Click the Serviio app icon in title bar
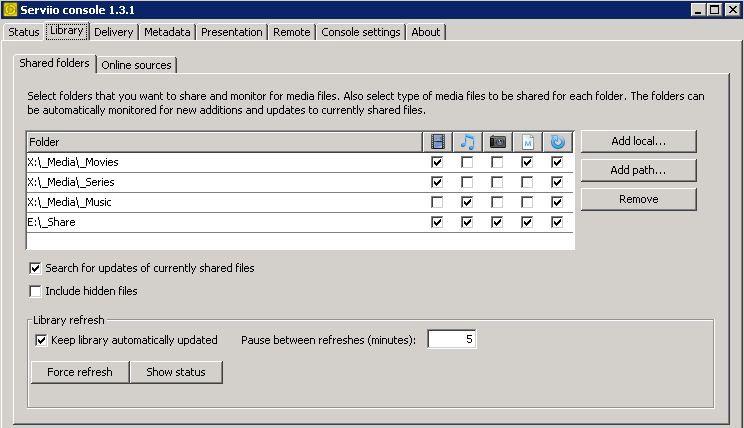 pyautogui.click(x=10, y=9)
